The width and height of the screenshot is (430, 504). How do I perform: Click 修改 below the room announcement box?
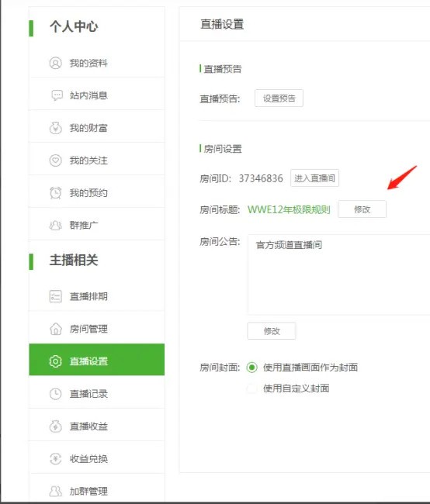tap(272, 331)
